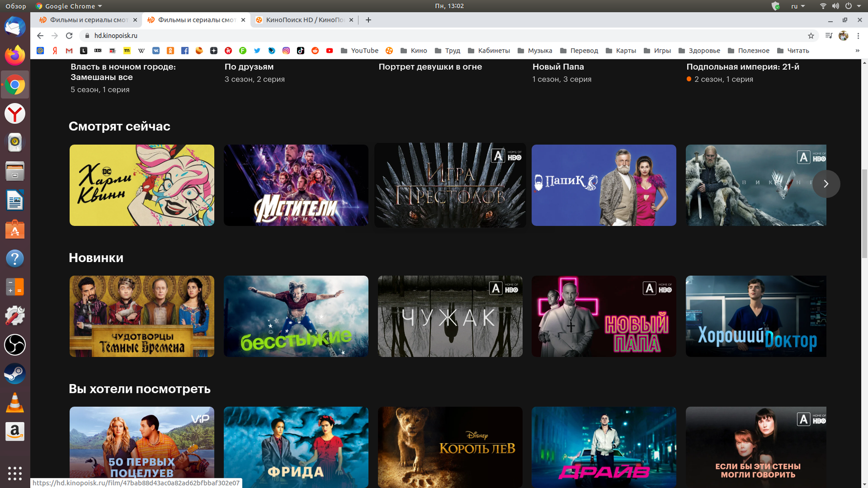Image resolution: width=868 pixels, height=488 pixels.
Task: Open the Харли Квинн poster
Action: [x=142, y=185]
